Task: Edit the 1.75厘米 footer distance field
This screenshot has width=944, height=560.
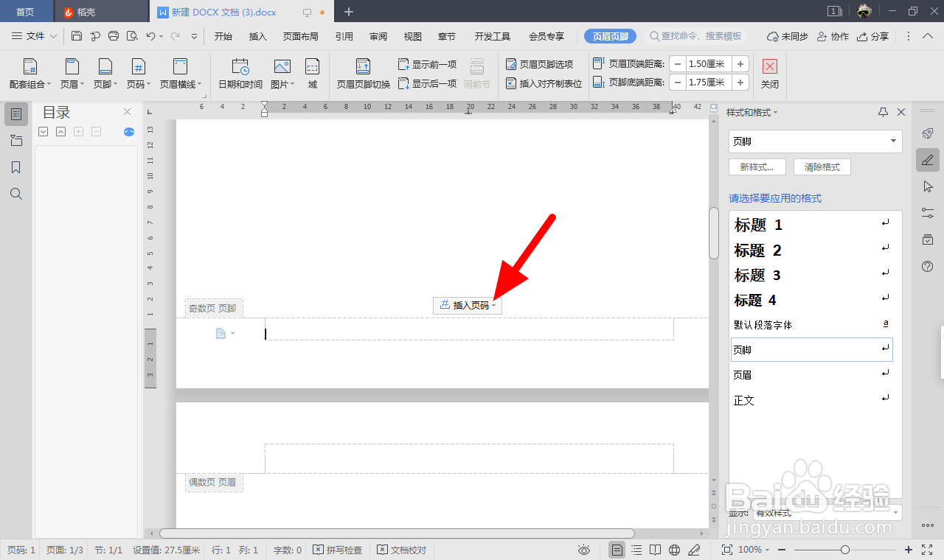Action: point(709,83)
